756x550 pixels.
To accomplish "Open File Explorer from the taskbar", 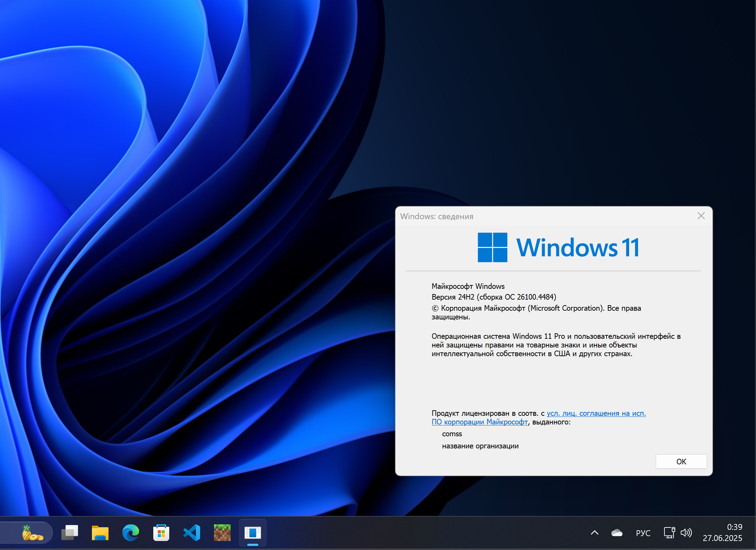I will (x=100, y=532).
